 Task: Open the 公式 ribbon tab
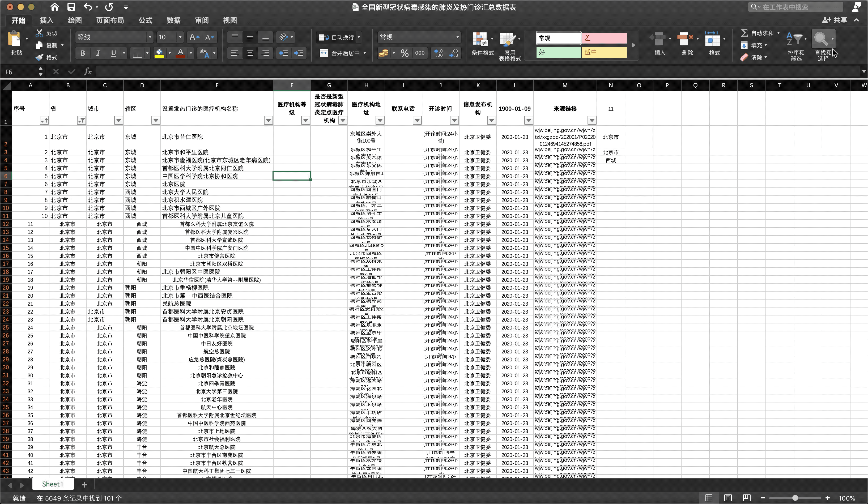click(145, 20)
